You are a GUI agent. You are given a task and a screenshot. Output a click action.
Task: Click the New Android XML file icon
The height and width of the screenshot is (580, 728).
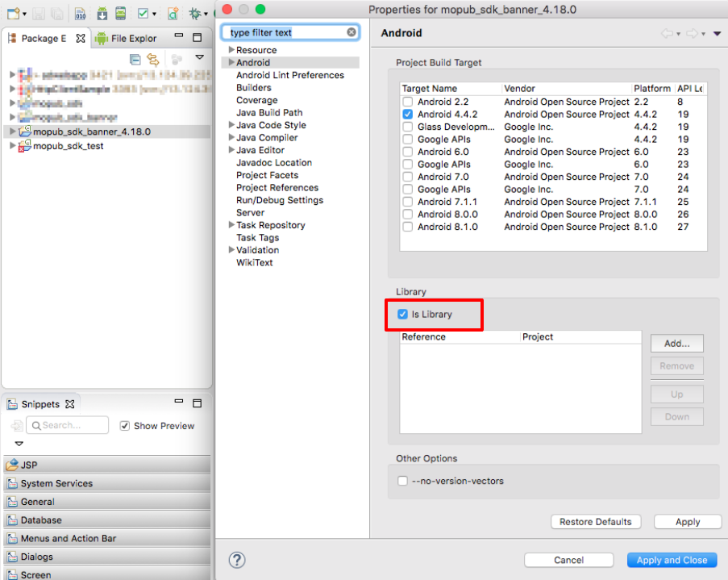173,14
